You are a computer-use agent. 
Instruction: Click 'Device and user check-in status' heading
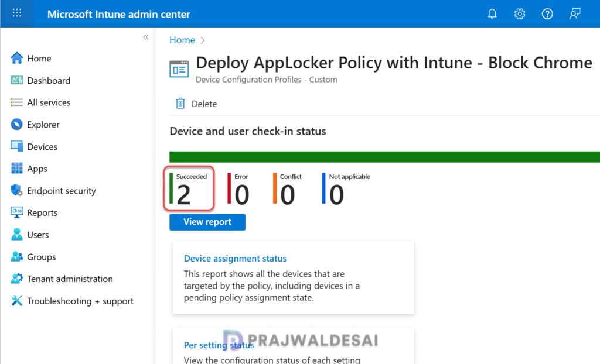point(248,131)
